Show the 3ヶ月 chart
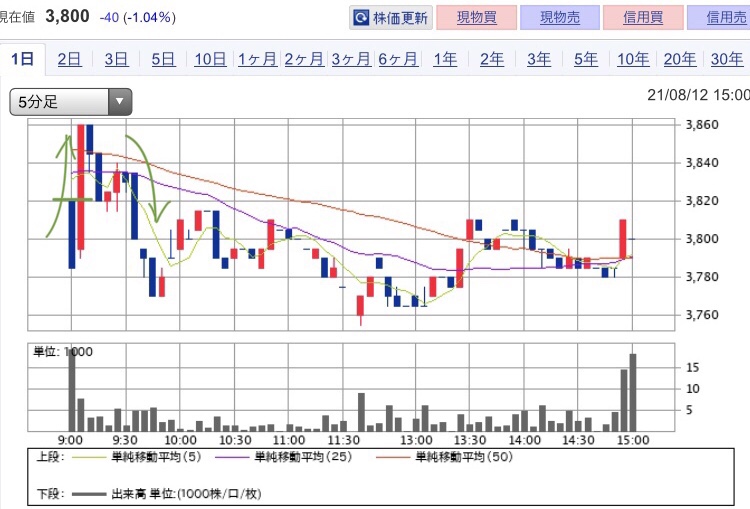Viewport: 750px width, 509px height. (x=351, y=59)
